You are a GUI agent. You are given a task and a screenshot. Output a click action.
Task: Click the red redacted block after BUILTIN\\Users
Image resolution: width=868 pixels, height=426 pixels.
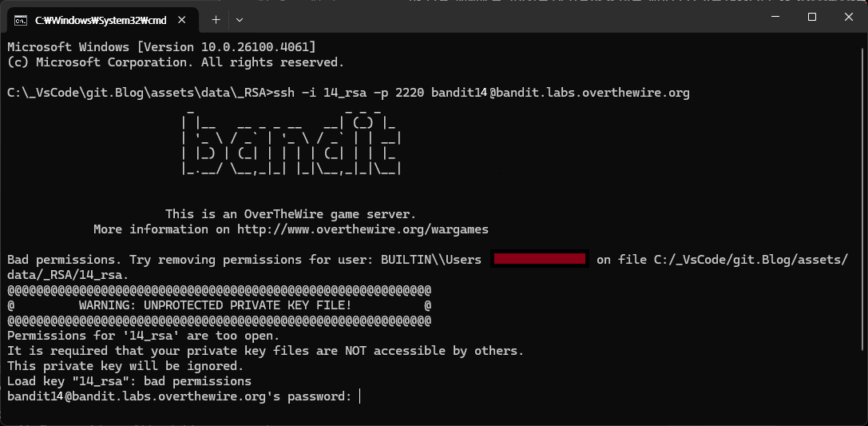click(540, 259)
